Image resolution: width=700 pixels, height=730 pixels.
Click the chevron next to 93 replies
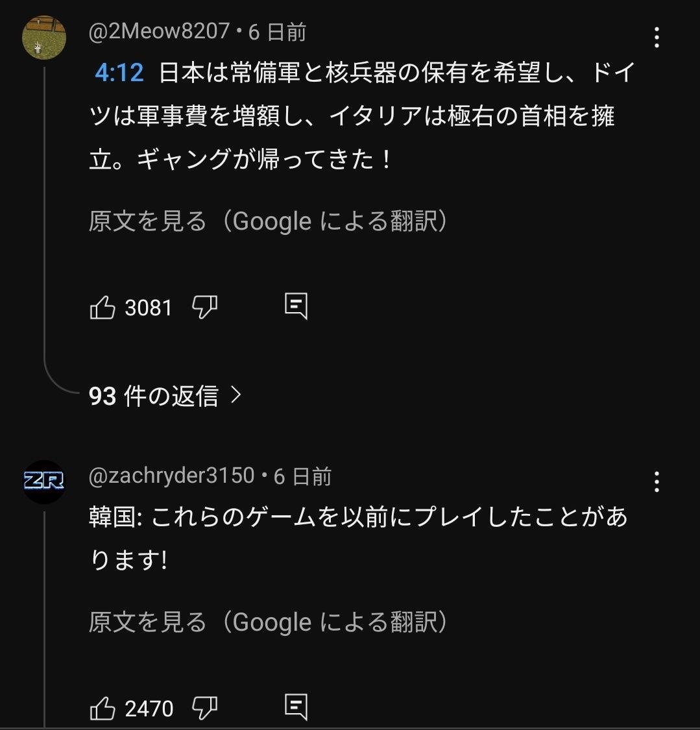point(236,395)
